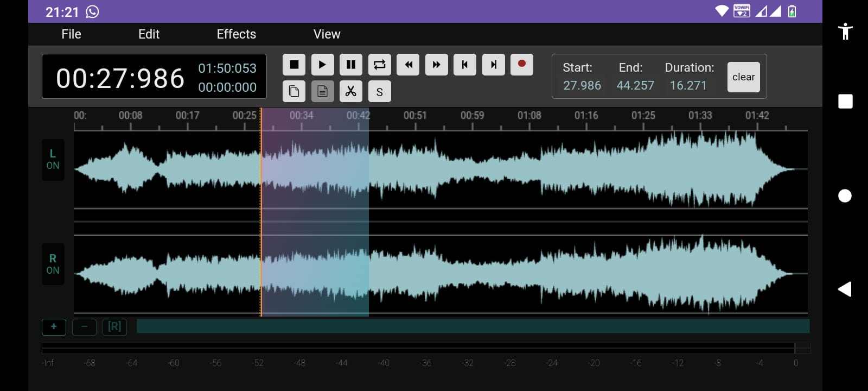Pause the audio playback

pyautogui.click(x=351, y=65)
